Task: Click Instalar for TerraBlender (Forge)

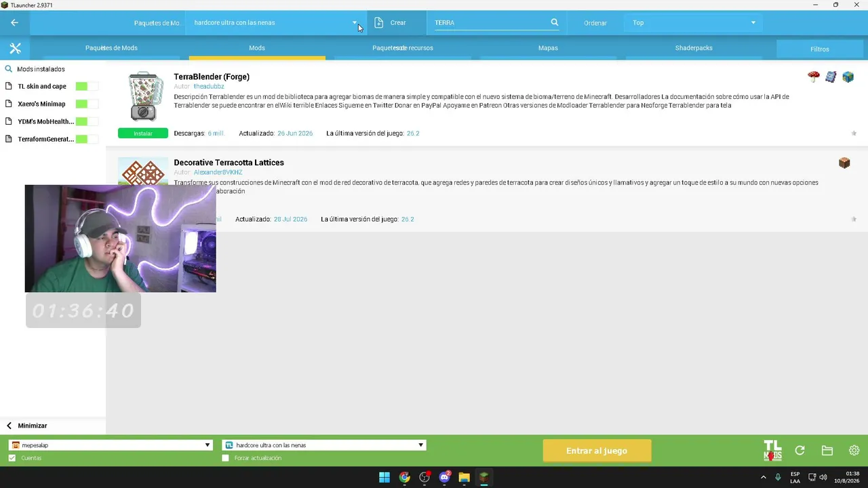Action: click(x=143, y=134)
